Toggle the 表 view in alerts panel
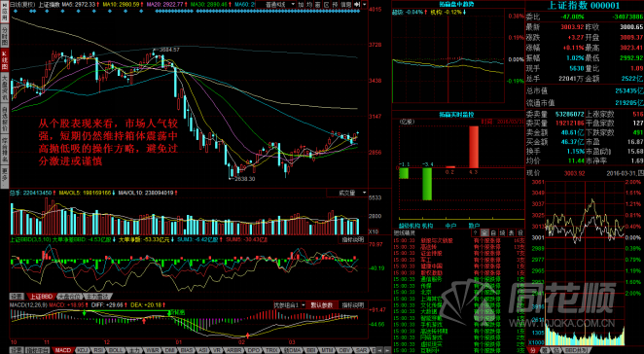This screenshot has width=644, height=354. pyautogui.click(x=511, y=232)
